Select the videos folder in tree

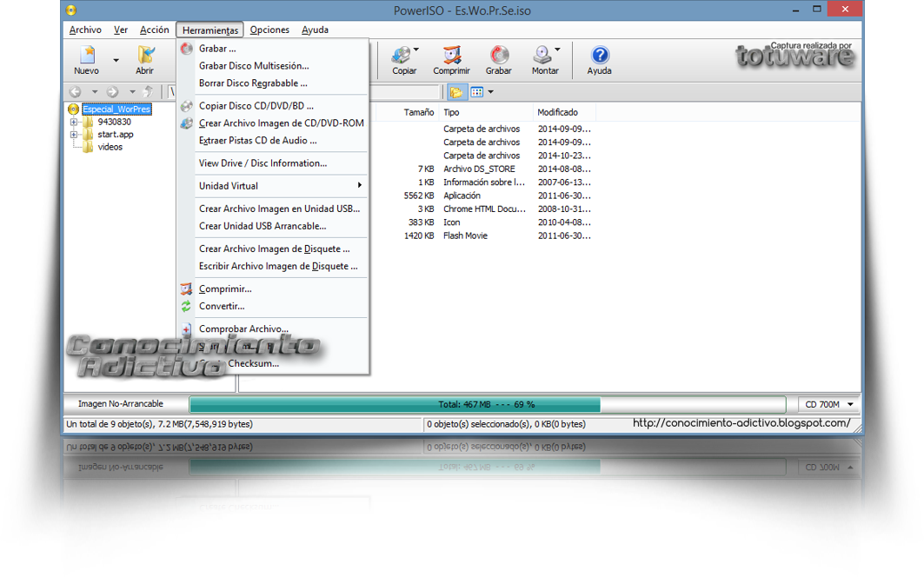click(110, 147)
